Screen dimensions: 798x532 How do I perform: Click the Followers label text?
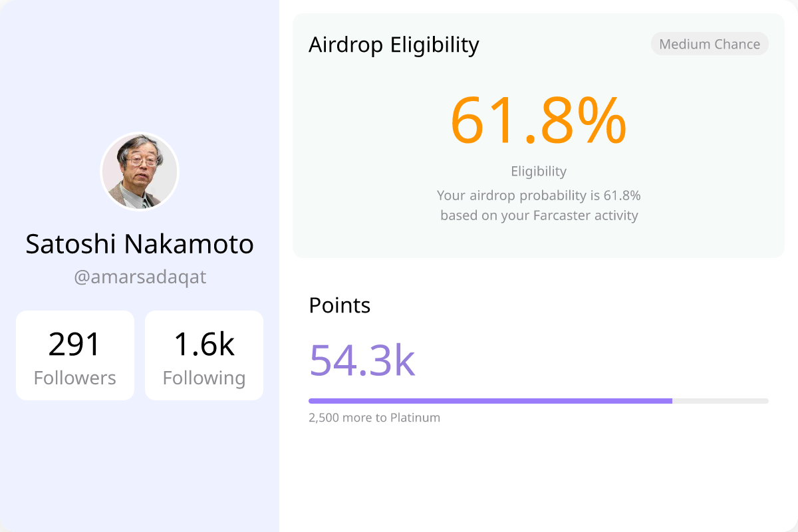(x=75, y=378)
